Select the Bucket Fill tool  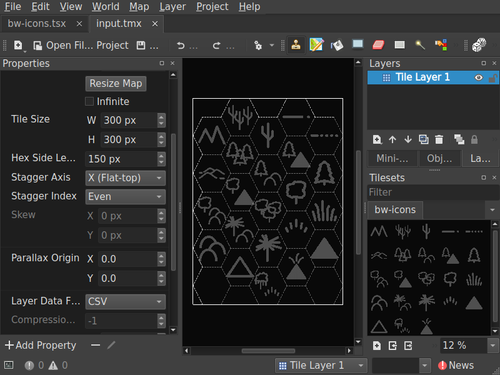(x=337, y=45)
